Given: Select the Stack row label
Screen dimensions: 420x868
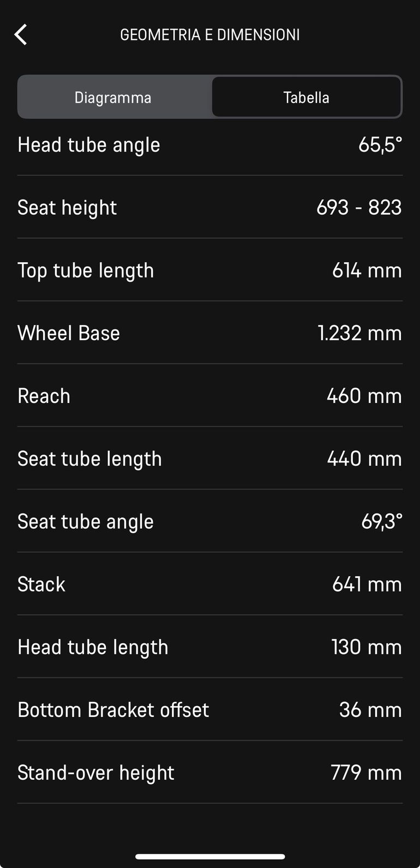Looking at the screenshot, I should 41,584.
